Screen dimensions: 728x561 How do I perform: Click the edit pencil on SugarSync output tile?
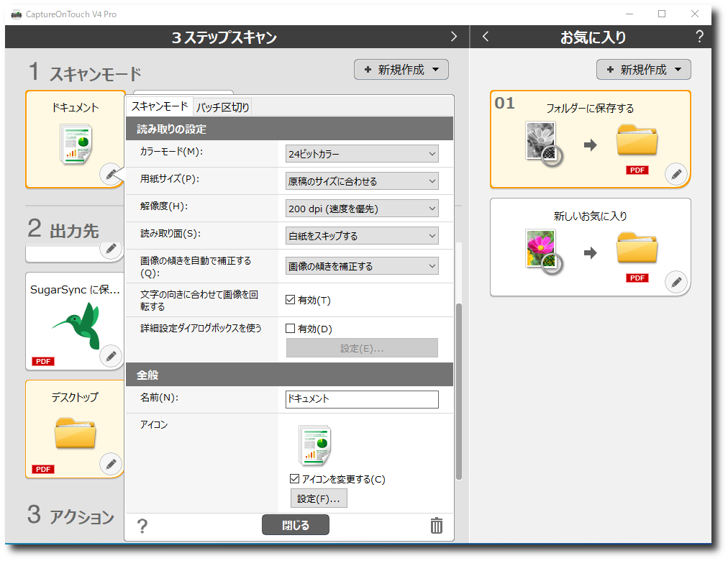(x=110, y=355)
